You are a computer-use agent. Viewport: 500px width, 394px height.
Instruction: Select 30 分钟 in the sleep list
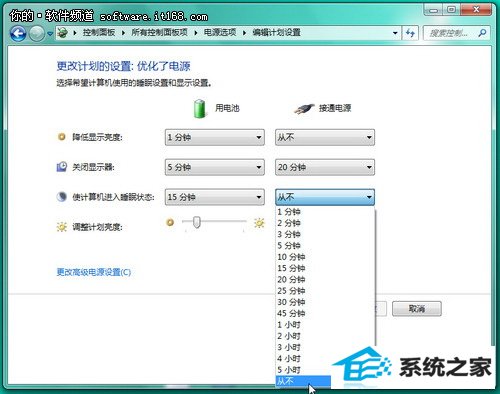pos(325,302)
